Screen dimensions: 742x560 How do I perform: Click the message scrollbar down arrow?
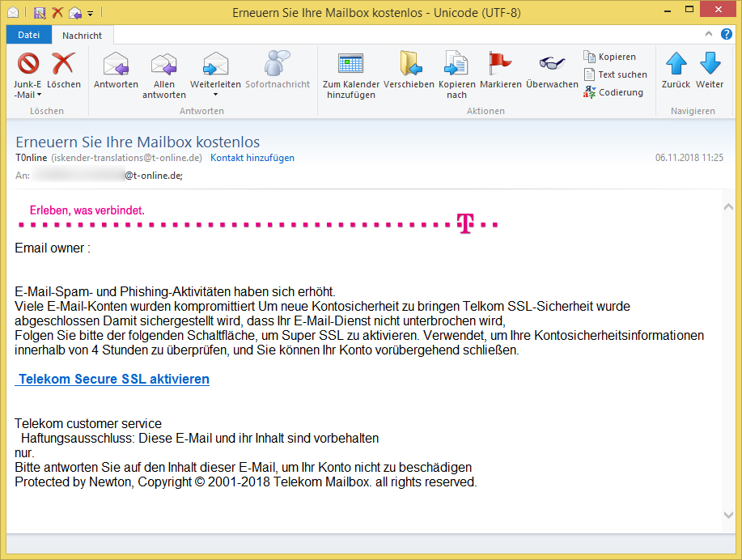pyautogui.click(x=728, y=515)
